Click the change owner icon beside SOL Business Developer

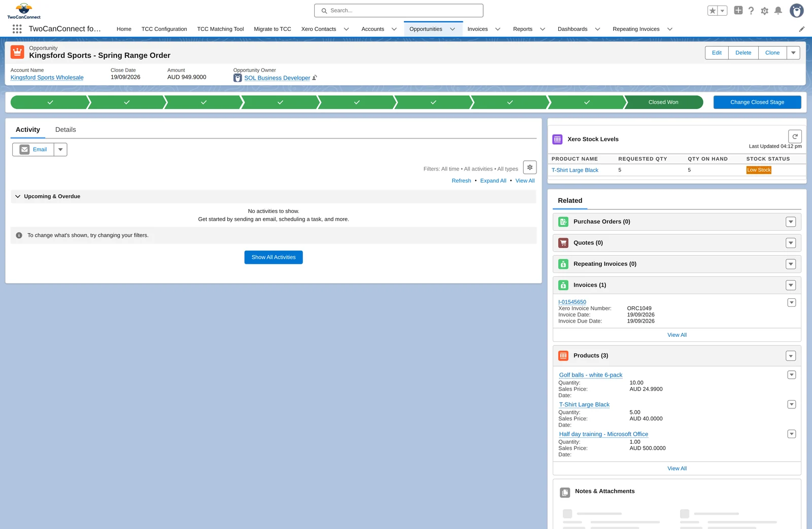(x=315, y=78)
